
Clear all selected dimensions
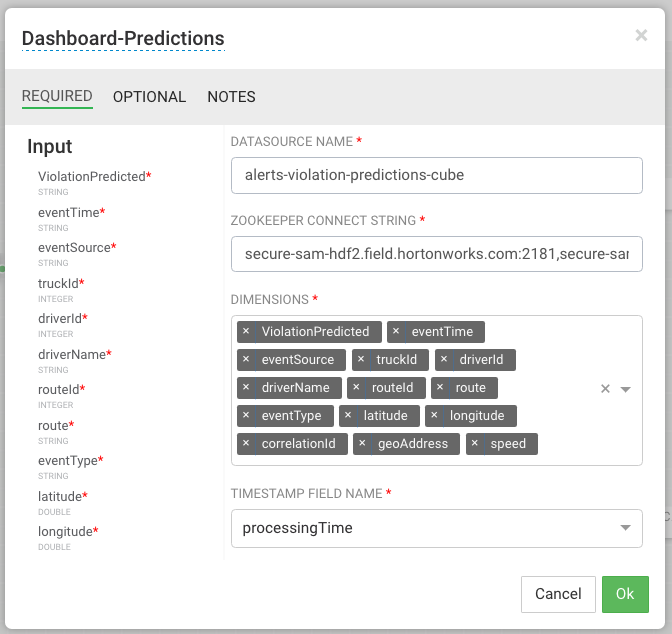[x=605, y=389]
